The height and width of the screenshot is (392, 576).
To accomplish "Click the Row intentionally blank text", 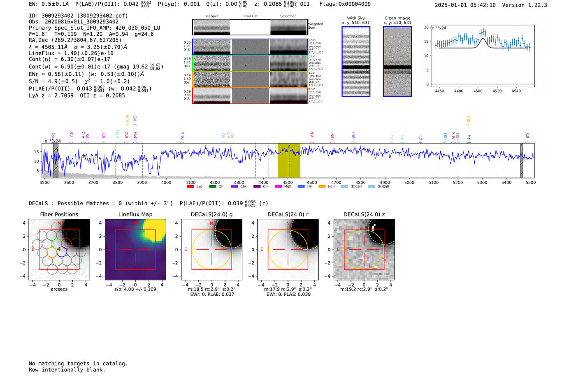I will [x=67, y=370].
